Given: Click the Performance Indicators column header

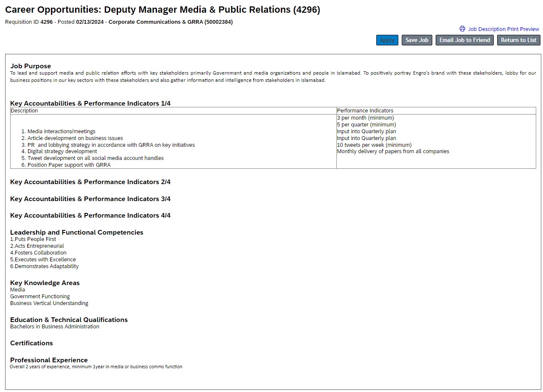Looking at the screenshot, I should (x=365, y=111).
